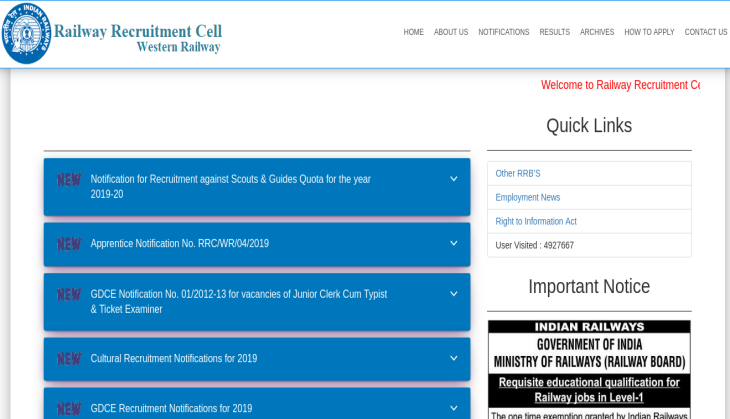Open HOW TO APPLY page
Screen dimensions: 730x419
649,32
